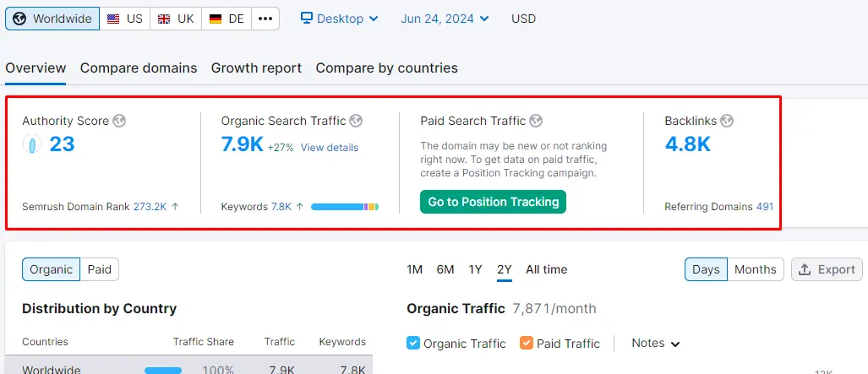
Task: Expand the Notes dropdown
Action: 655,343
